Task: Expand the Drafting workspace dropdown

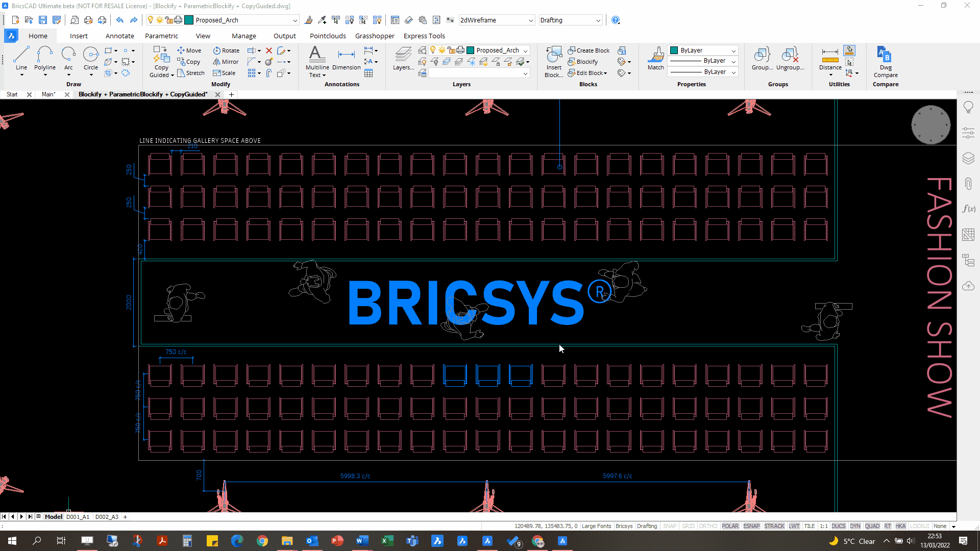Action: (x=598, y=20)
